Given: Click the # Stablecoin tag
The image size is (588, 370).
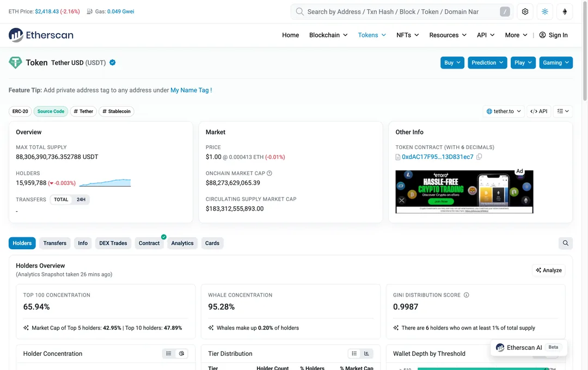Looking at the screenshot, I should click(x=117, y=112).
